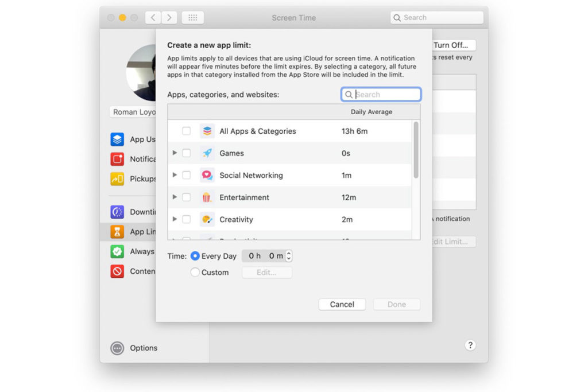Viewport: 588px width, 392px height.
Task: Expand the Games category
Action: pos(175,153)
